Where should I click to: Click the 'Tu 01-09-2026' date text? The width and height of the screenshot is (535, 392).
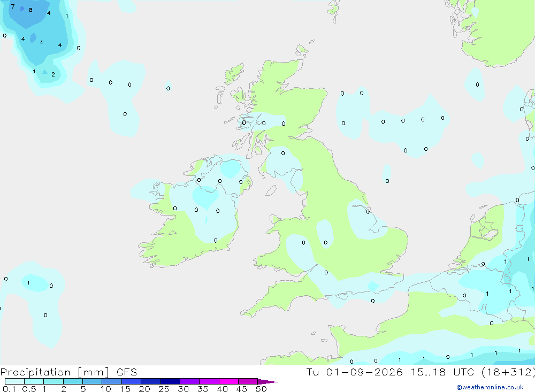coord(355,372)
